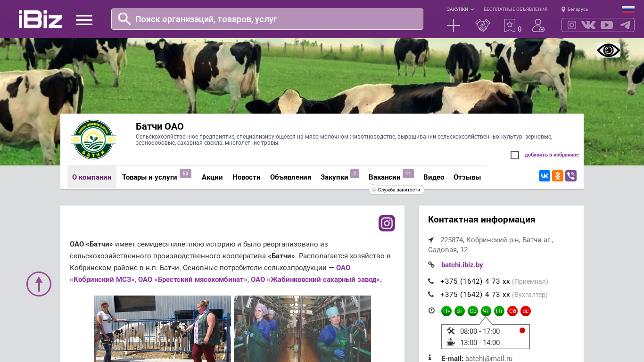This screenshot has height=362, width=644.
Task: Share via Viber purple icon
Action: [571, 176]
